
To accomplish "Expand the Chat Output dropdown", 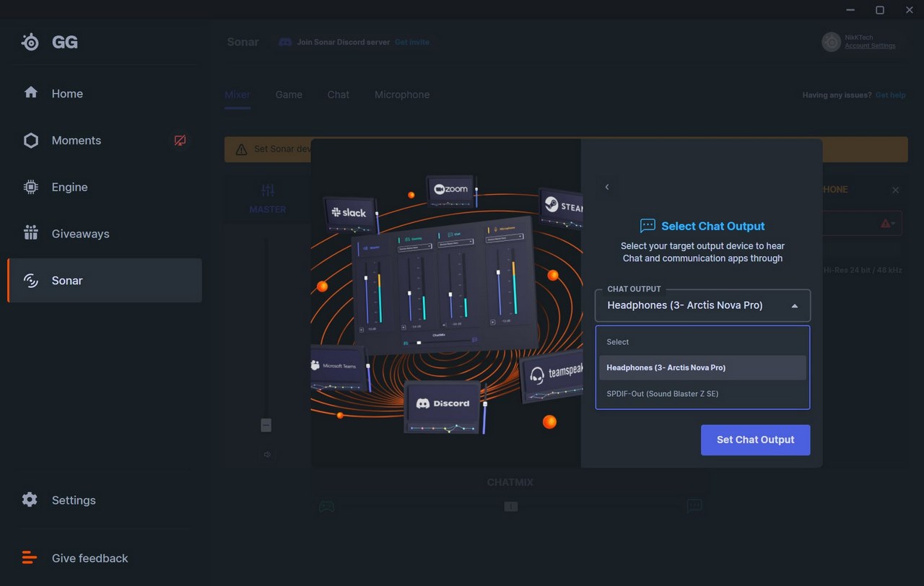I will [702, 305].
